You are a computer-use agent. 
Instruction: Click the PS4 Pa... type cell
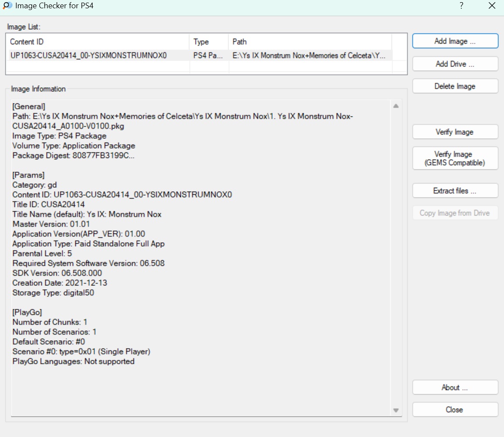(x=209, y=56)
